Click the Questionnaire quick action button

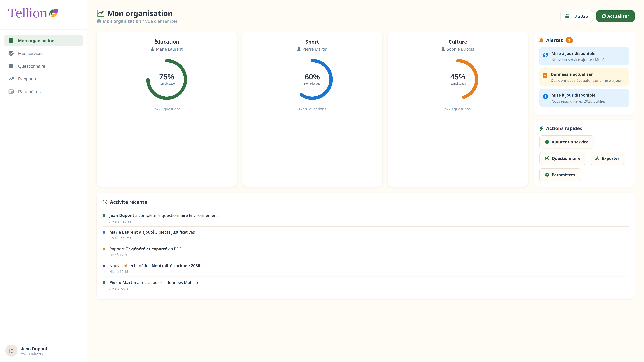[x=562, y=158]
